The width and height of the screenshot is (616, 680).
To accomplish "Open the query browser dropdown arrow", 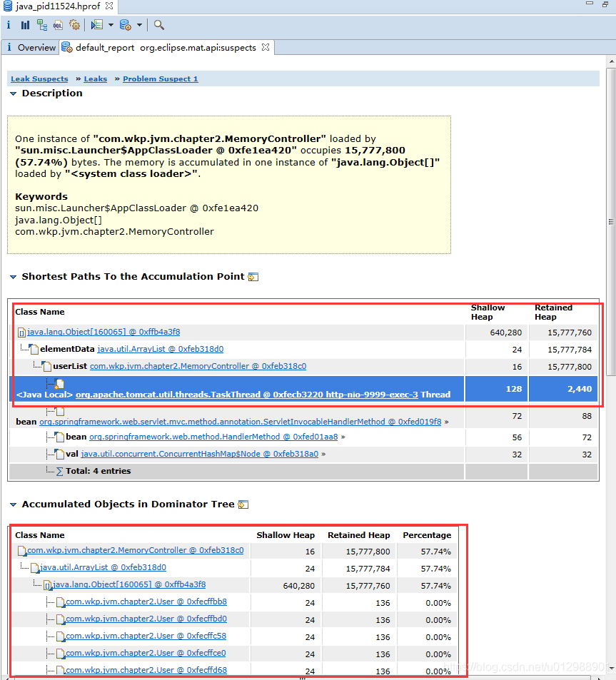I will click(111, 25).
